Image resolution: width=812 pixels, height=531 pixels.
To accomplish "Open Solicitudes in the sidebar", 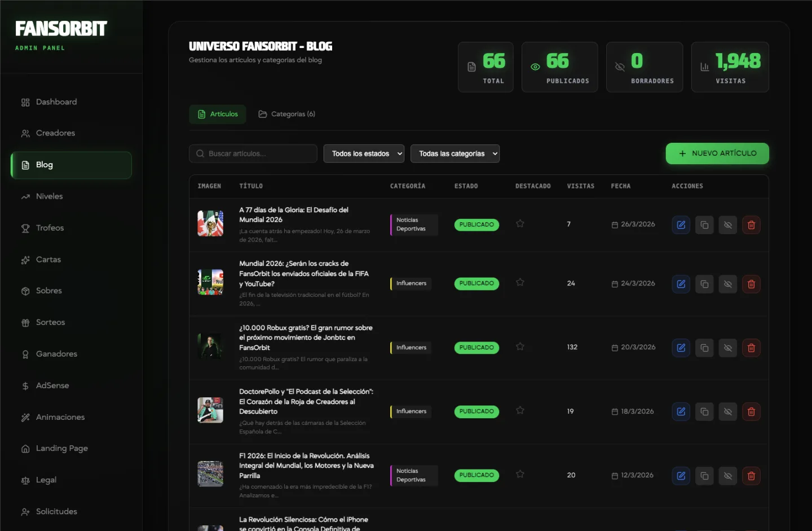I will click(71, 511).
